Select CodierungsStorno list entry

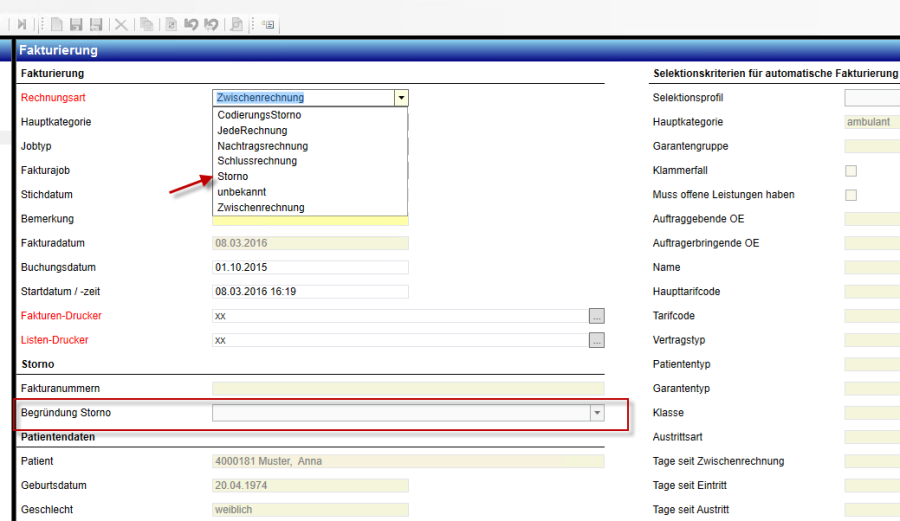coord(258,115)
